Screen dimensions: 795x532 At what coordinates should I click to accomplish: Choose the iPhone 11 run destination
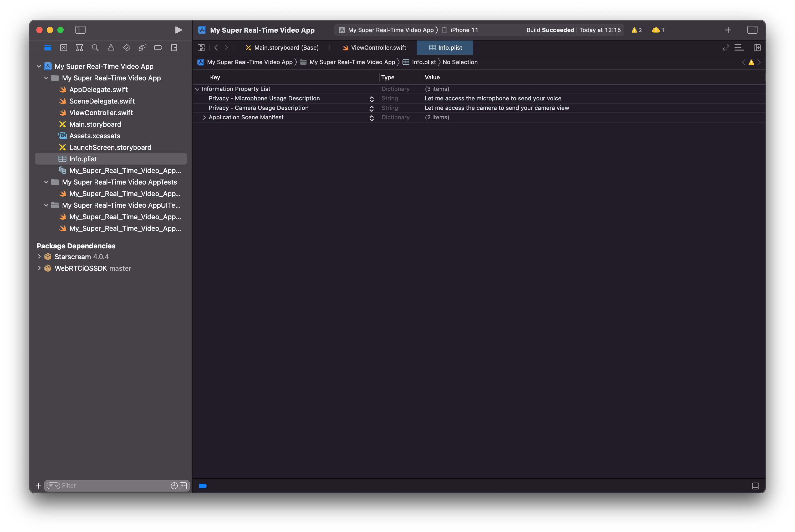tap(460, 30)
